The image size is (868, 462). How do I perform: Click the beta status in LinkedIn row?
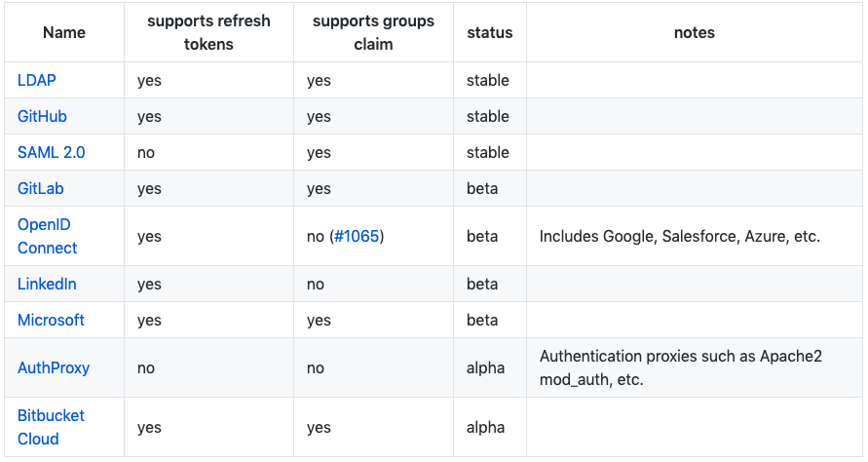482,284
